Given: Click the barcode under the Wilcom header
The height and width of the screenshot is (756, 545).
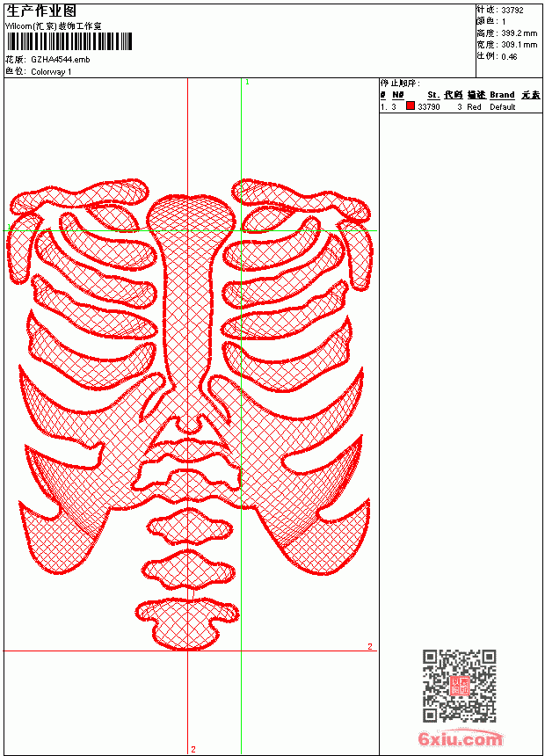Looking at the screenshot, I should point(69,41).
